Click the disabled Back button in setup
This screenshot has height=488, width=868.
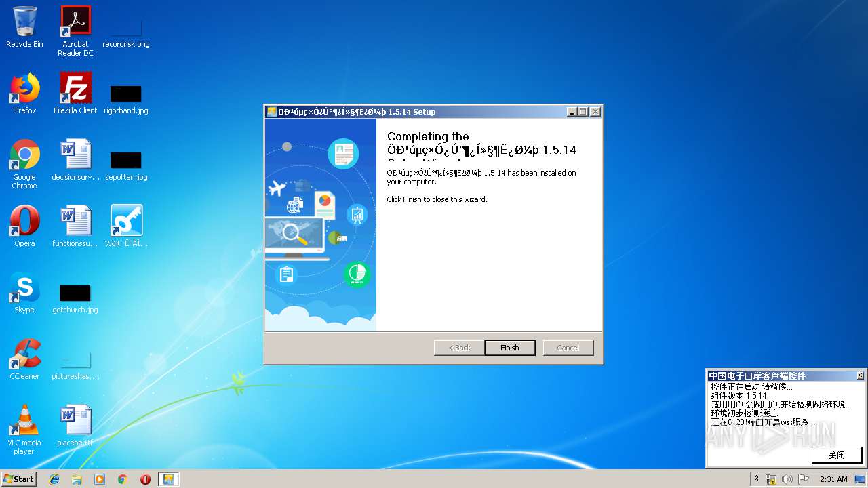pyautogui.click(x=459, y=348)
